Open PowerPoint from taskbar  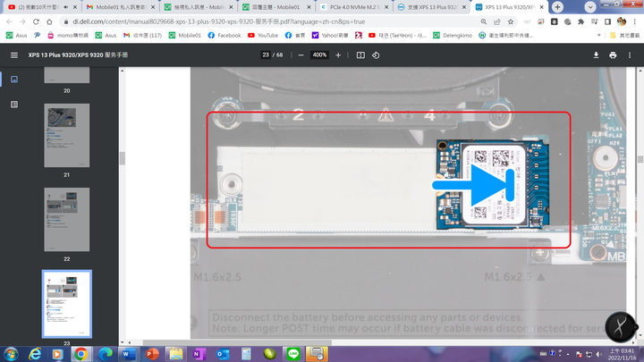tap(152, 354)
